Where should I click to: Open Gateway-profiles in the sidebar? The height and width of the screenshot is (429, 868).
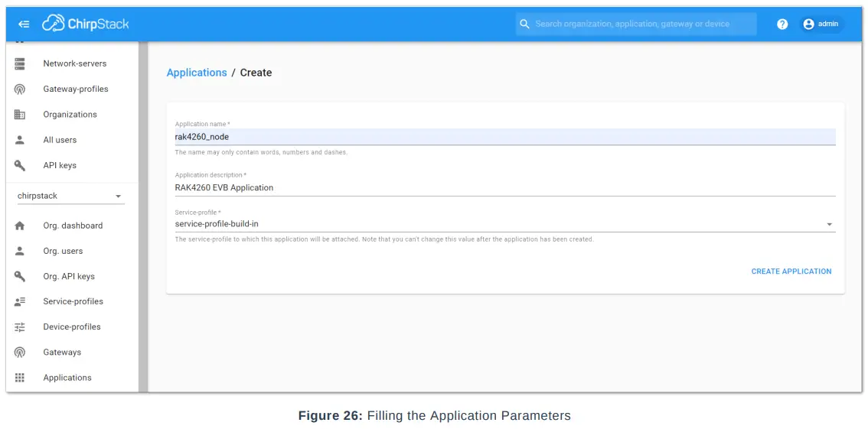(76, 89)
